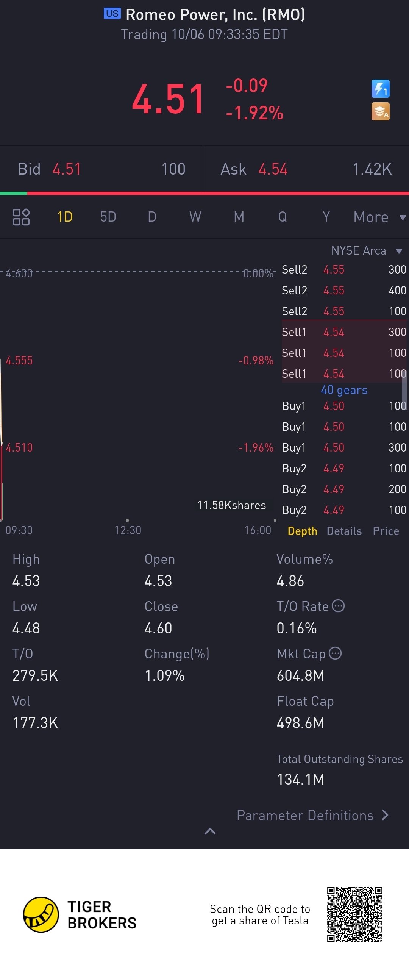Tap the Vol 177.3K value

pos(35,722)
